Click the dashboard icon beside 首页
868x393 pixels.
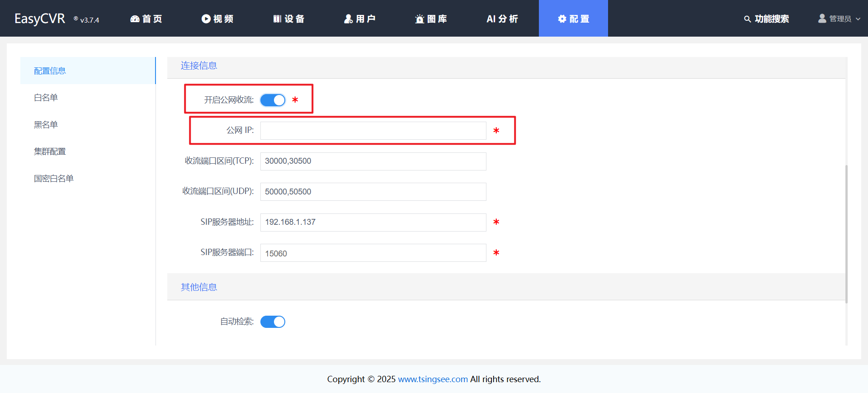(x=135, y=19)
